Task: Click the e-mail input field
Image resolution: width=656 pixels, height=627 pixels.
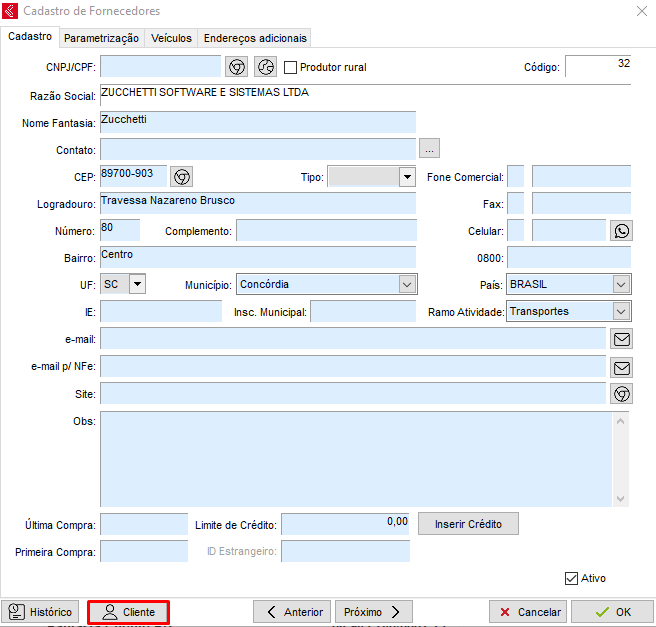Action: click(353, 338)
